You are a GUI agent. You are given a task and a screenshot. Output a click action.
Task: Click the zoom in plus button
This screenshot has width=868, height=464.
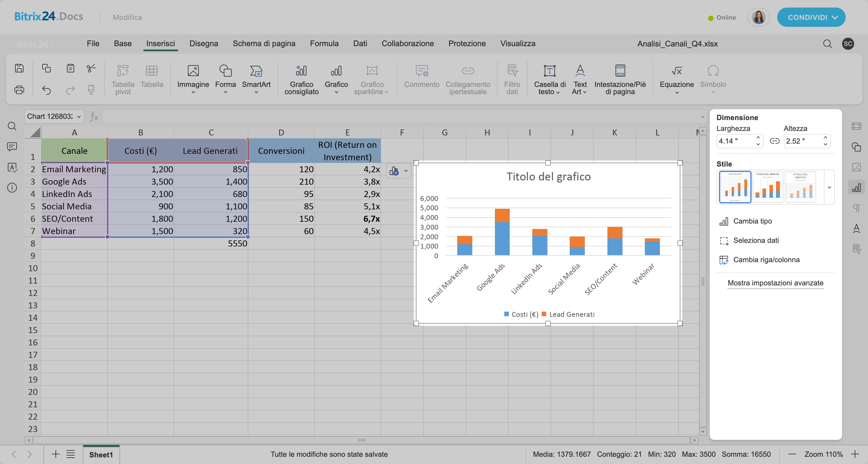(x=855, y=454)
